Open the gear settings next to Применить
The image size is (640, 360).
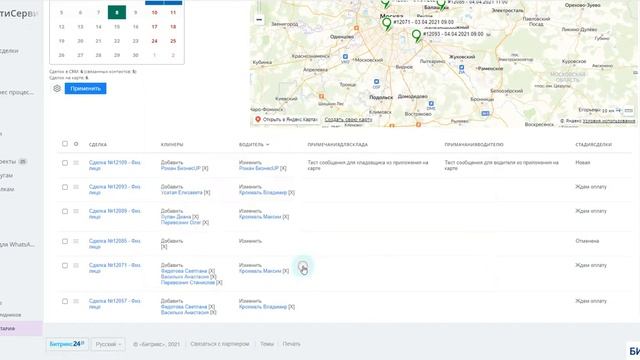tap(57, 88)
